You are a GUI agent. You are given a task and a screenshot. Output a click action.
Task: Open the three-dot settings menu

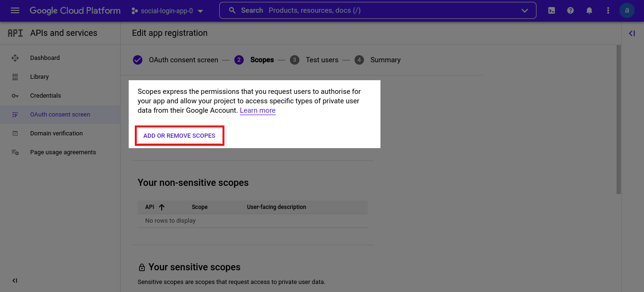pyautogui.click(x=608, y=10)
